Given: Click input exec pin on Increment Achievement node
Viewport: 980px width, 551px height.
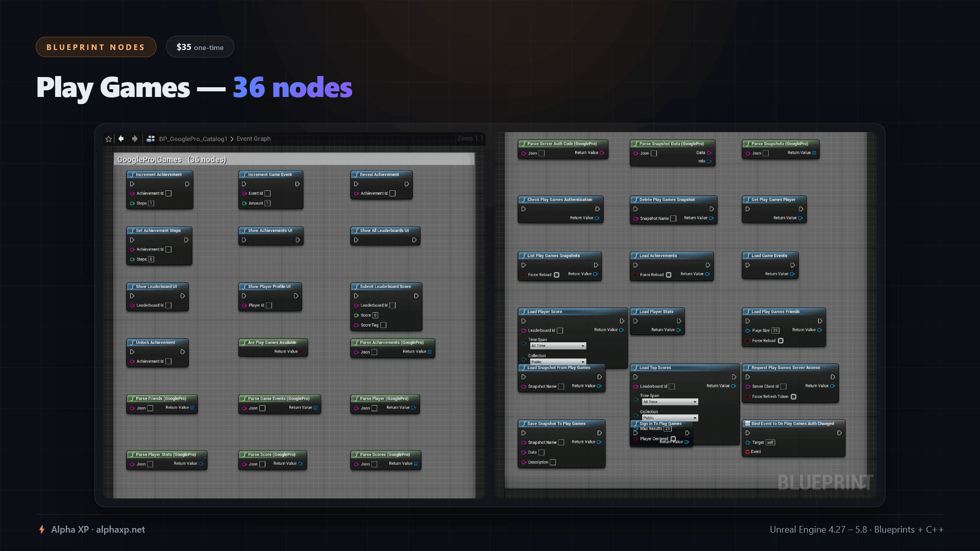Looking at the screenshot, I should [132, 184].
